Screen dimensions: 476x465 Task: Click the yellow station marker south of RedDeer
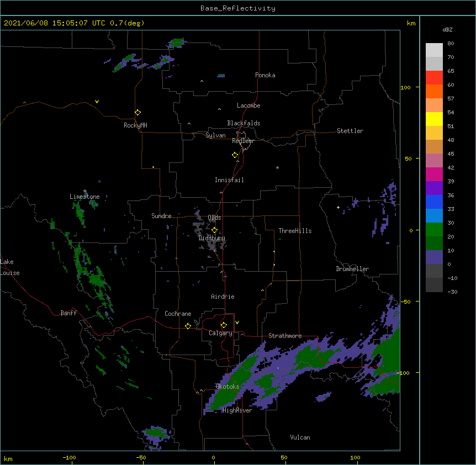(x=235, y=155)
